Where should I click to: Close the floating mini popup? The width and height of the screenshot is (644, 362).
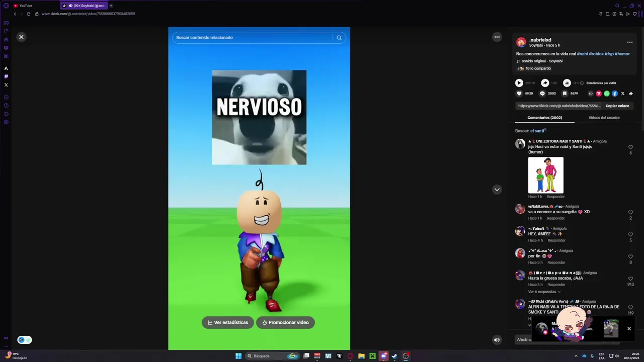point(629,329)
